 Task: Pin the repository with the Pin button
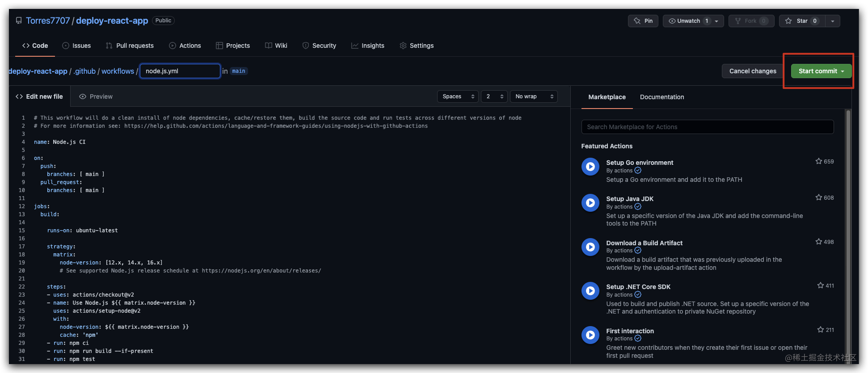pyautogui.click(x=643, y=21)
